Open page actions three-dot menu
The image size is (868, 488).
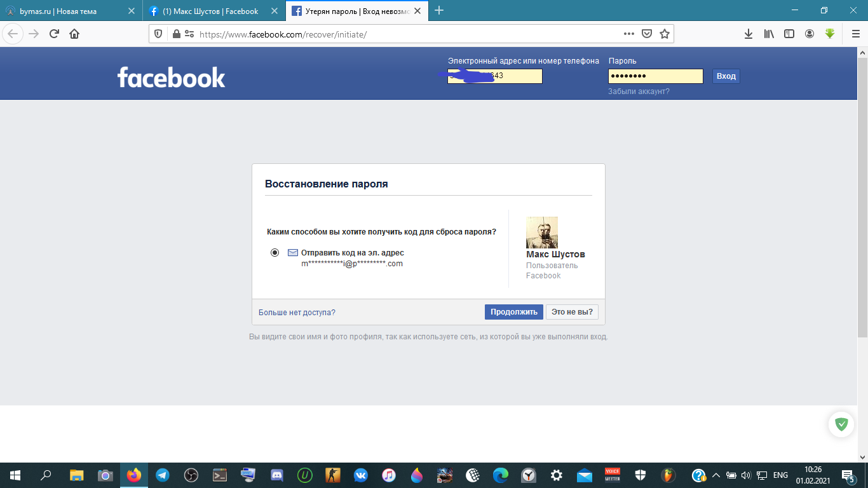[x=629, y=34]
